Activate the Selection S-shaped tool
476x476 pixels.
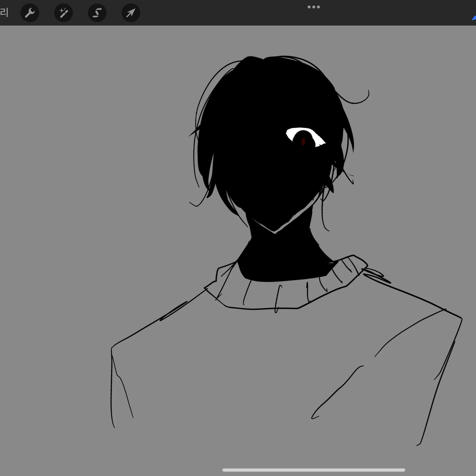click(97, 13)
